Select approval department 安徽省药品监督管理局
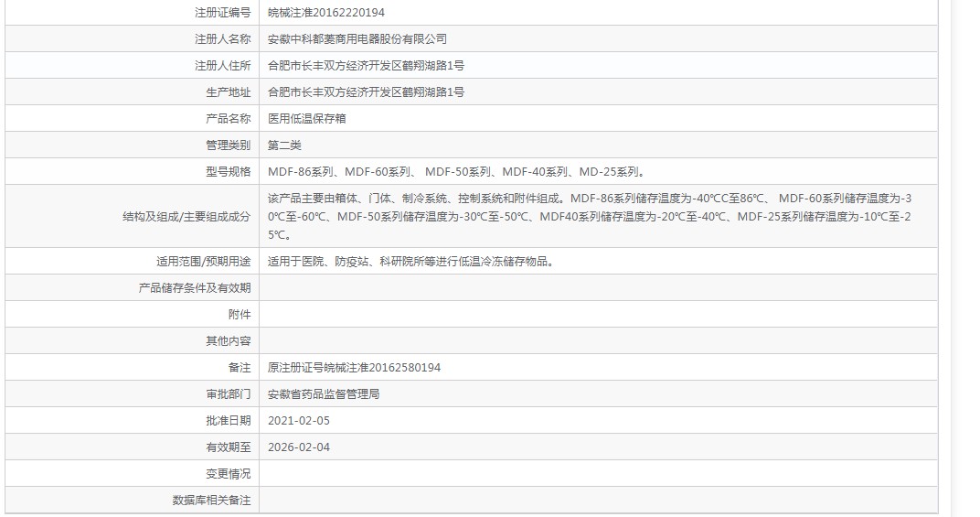The width and height of the screenshot is (980, 517). click(323, 394)
